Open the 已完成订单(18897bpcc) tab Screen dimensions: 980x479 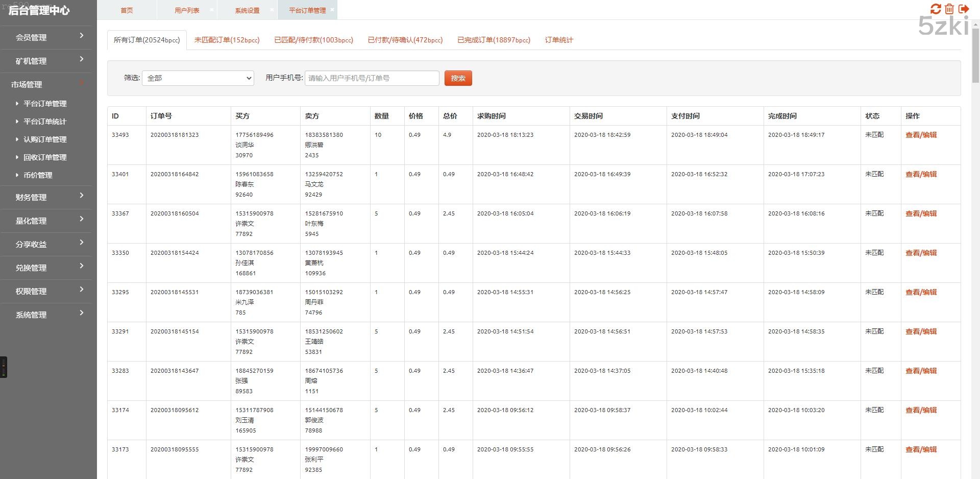[x=494, y=40]
